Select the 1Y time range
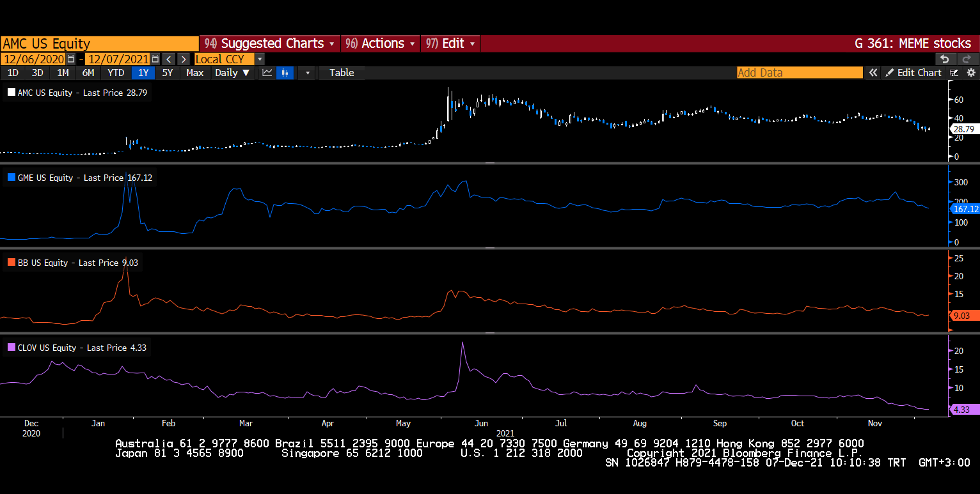This screenshot has width=980, height=494. 143,73
